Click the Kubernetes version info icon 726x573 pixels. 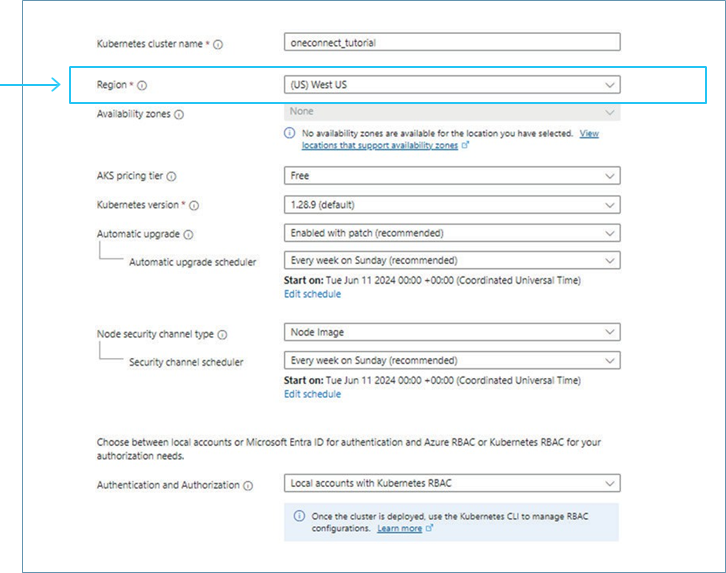pos(194,206)
